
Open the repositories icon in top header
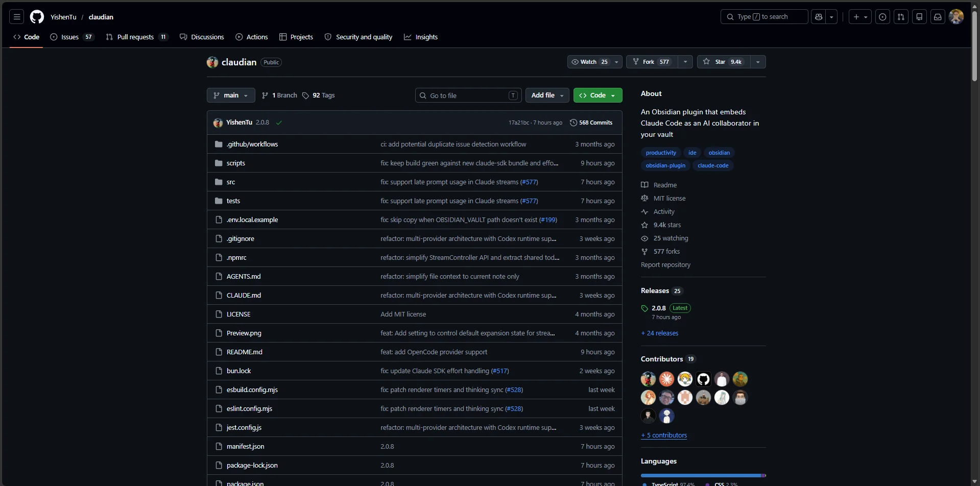(x=919, y=17)
